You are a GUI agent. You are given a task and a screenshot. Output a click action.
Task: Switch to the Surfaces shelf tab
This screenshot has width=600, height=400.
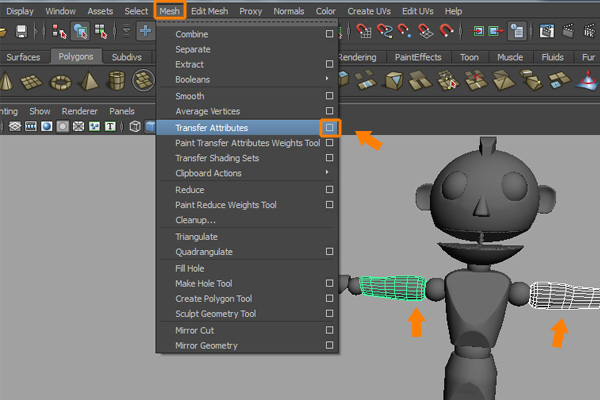point(23,57)
